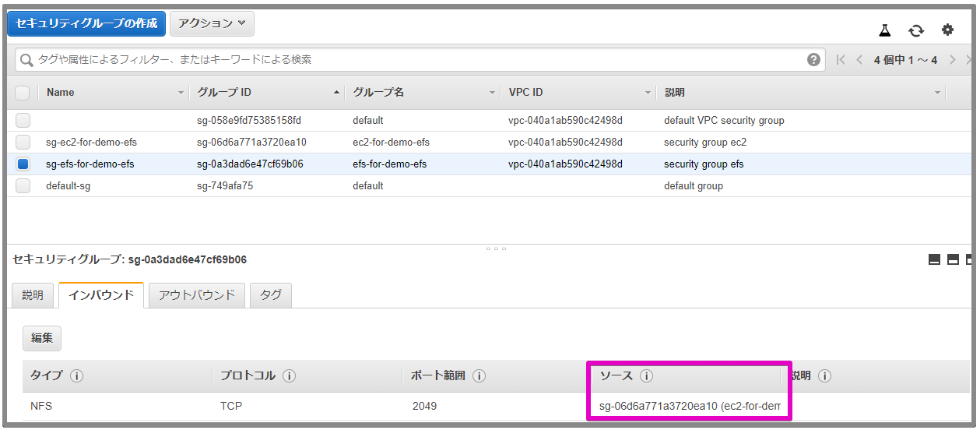980x430 pixels.
Task: Click セキュリティグループの作成 button
Action: (86, 23)
